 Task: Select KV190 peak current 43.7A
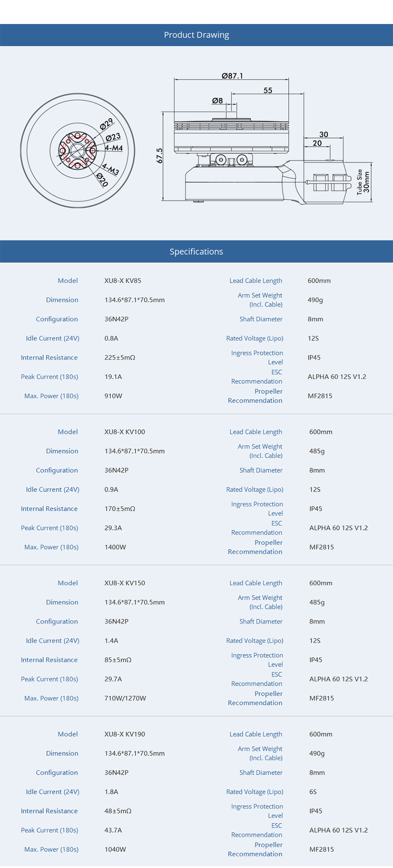(x=113, y=830)
